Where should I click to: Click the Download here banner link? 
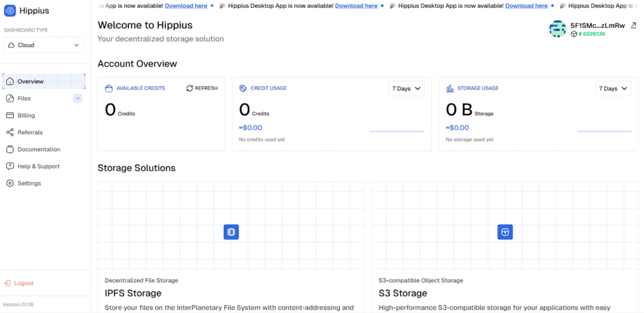tap(356, 6)
